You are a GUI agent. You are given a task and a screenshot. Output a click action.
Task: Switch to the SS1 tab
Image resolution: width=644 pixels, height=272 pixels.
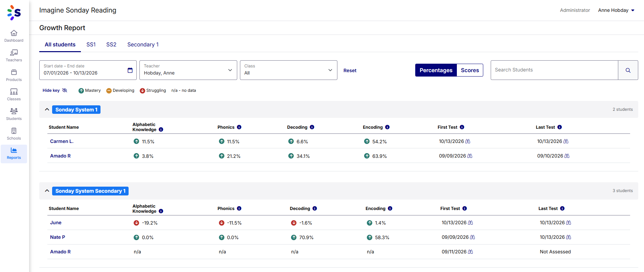(91, 45)
